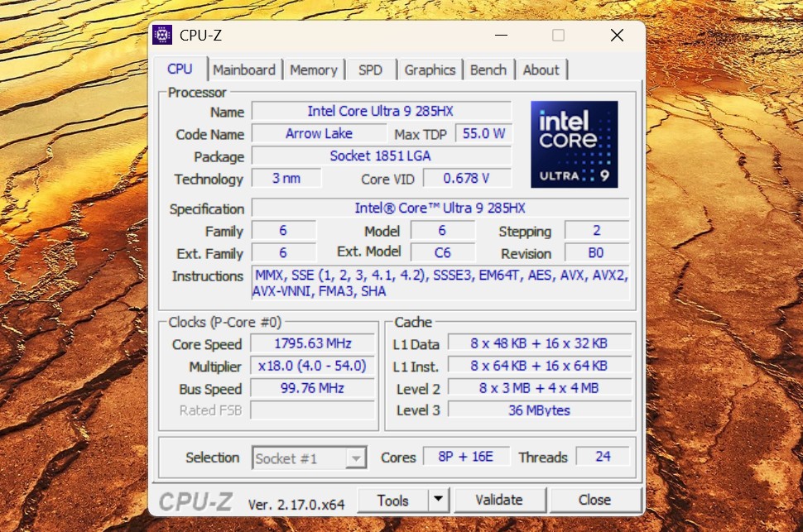Click the Threads value 24
Image resolution: width=803 pixels, height=532 pixels.
603,456
